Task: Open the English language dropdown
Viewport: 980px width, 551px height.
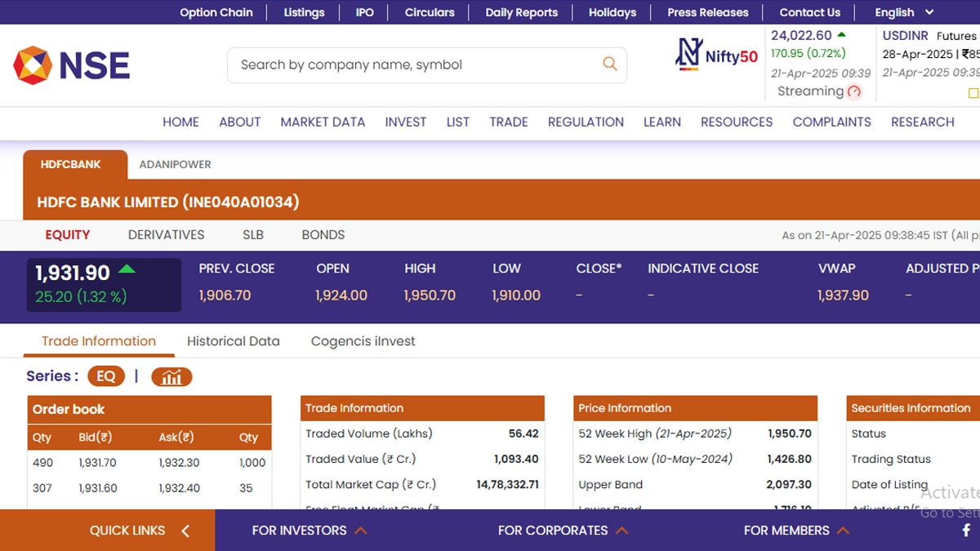Action: coord(904,12)
